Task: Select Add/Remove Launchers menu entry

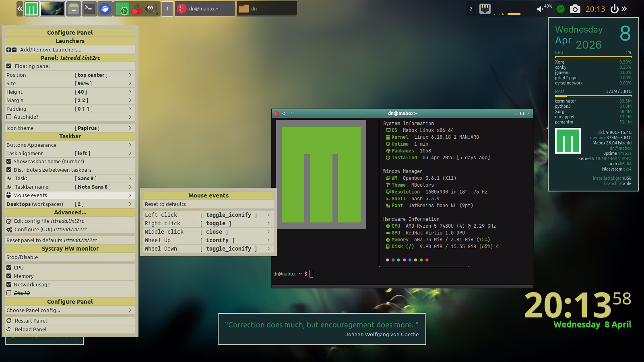Action: [x=50, y=49]
